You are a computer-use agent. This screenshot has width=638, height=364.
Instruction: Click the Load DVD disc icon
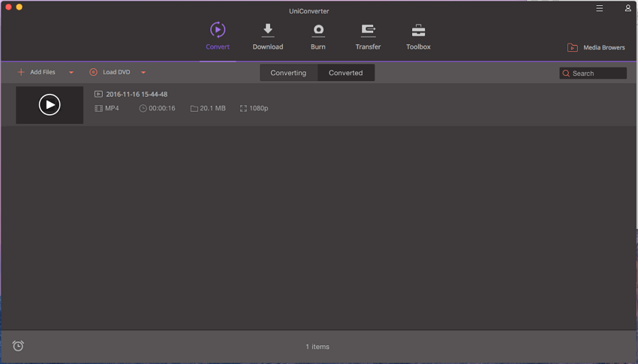(93, 72)
